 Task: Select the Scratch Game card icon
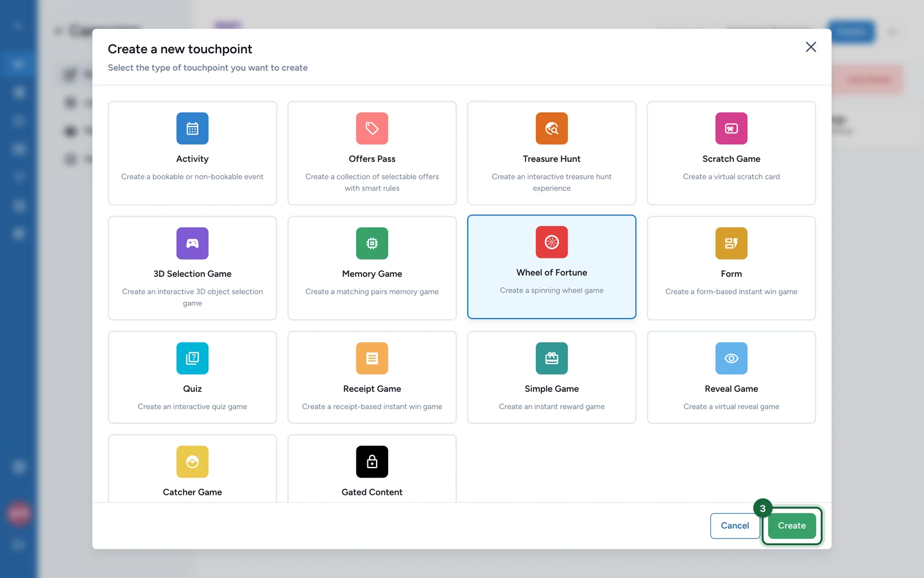(x=731, y=128)
